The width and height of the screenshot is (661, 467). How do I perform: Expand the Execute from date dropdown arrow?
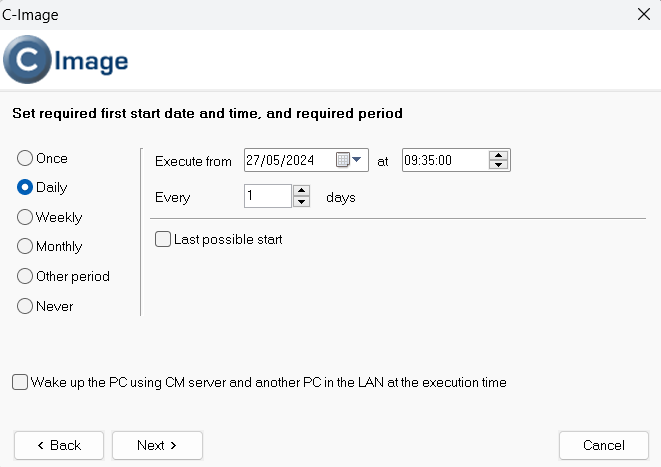click(357, 159)
